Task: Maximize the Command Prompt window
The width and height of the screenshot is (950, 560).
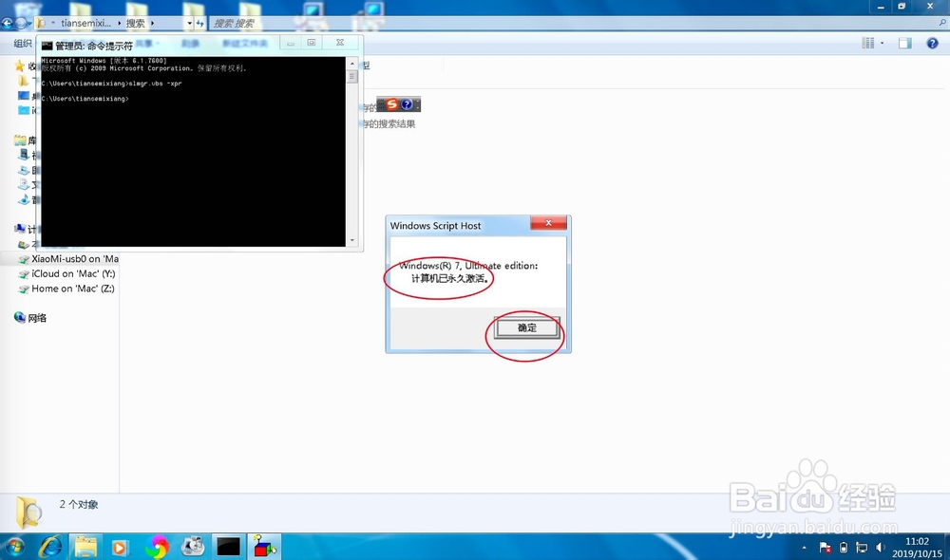Action: 312,43
